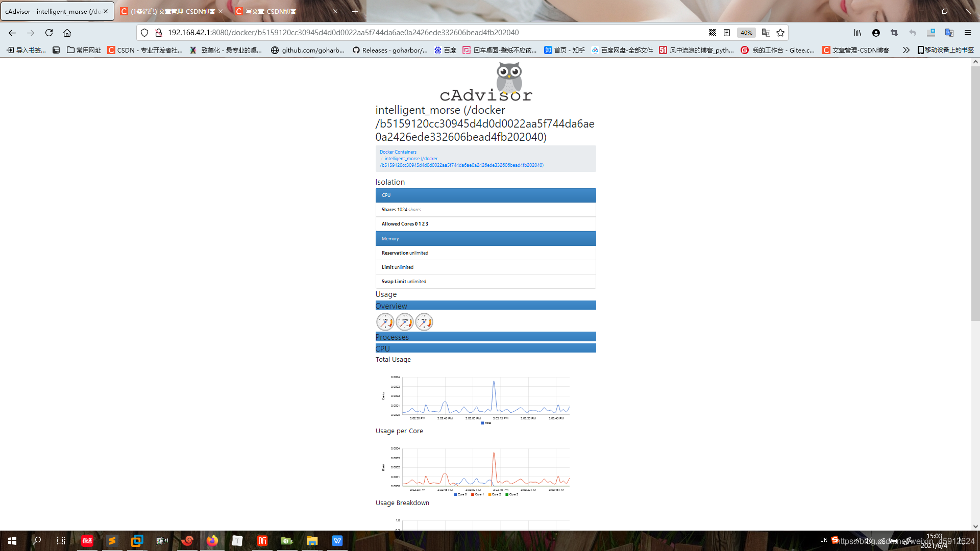This screenshot has width=980, height=551.
Task: Open File Explorer from taskbar
Action: [312, 541]
